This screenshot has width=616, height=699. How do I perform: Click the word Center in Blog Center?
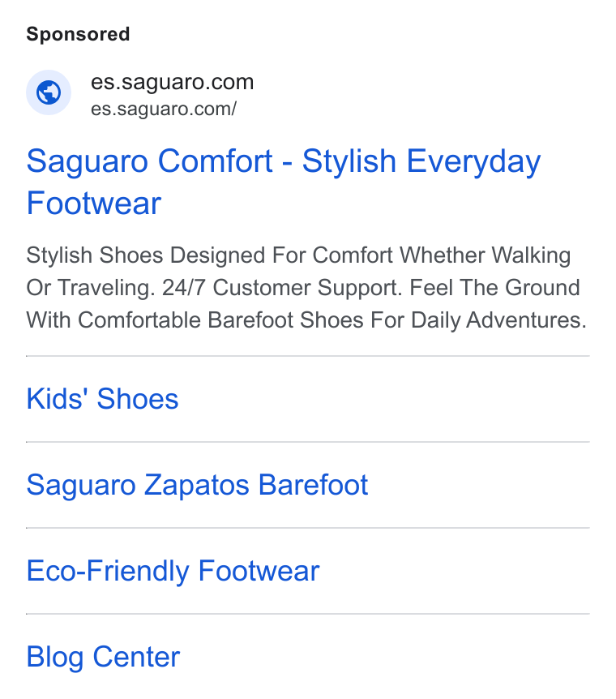136,657
